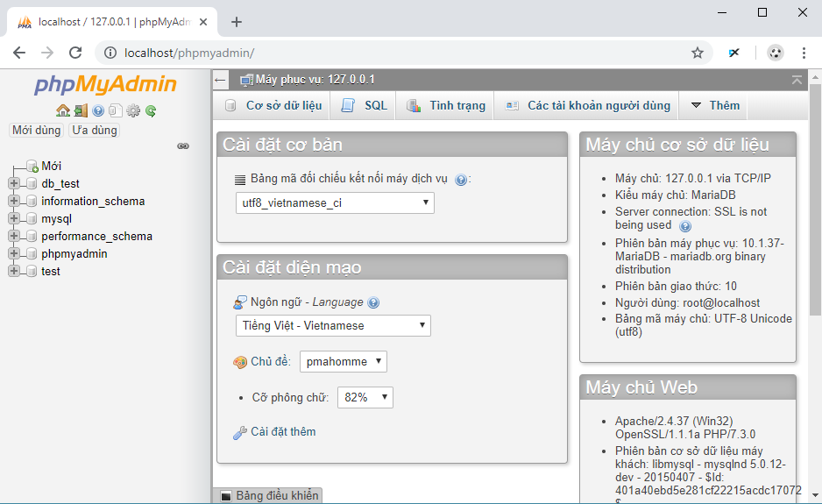Click the profile avatar icon in Chrome toolbar
This screenshot has width=822, height=504.
[x=776, y=53]
